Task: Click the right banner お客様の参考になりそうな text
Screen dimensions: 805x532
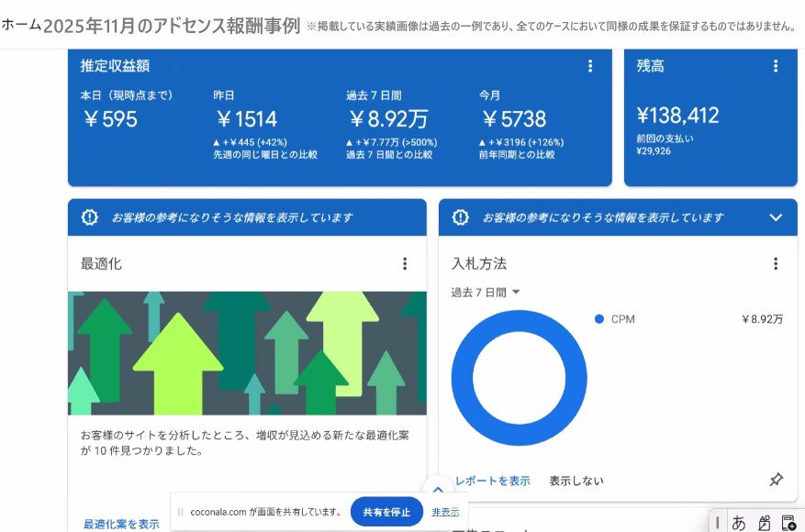Action: (x=603, y=217)
